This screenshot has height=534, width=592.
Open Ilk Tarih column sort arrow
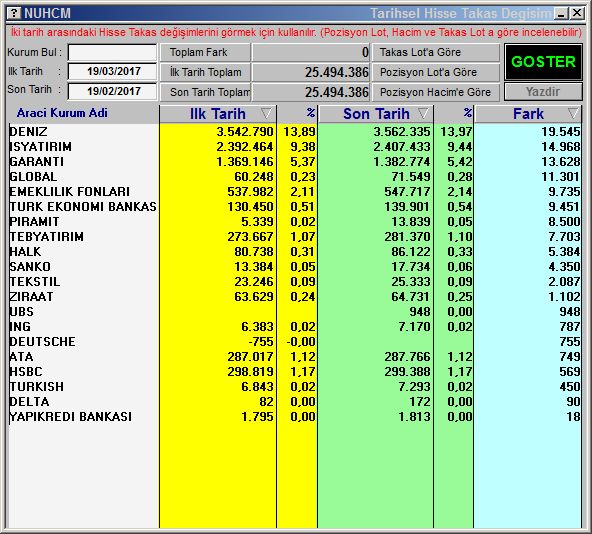266,113
